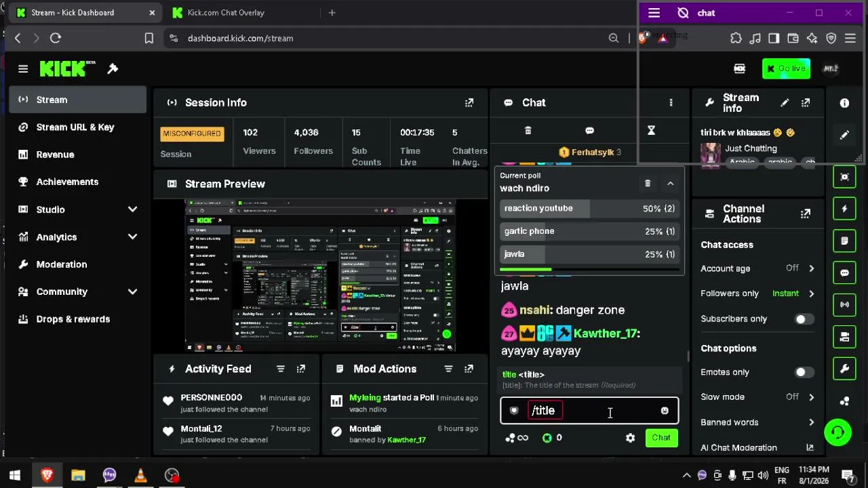Open the chat window hamburger menu
The height and width of the screenshot is (488, 868).
(x=654, y=13)
